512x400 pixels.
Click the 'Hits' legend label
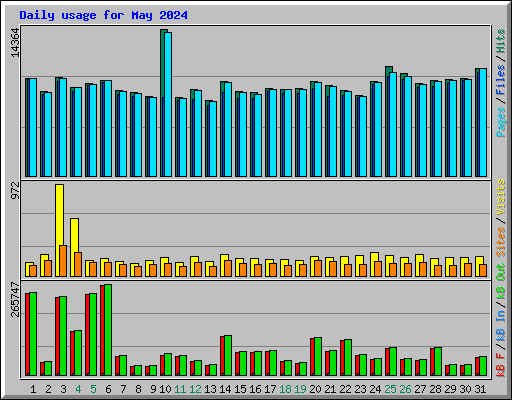[501, 41]
